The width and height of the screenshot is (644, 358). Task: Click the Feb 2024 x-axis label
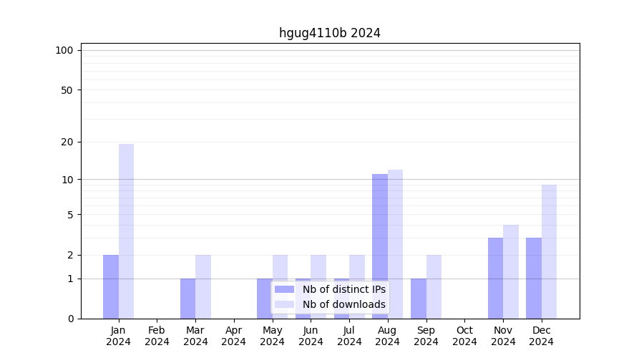pos(157,336)
